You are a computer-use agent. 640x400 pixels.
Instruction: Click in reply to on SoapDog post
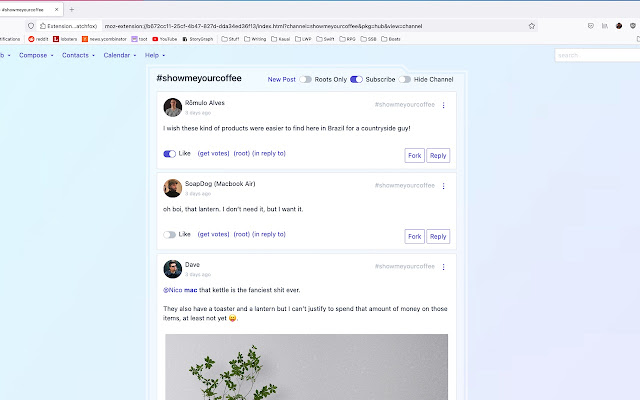269,234
